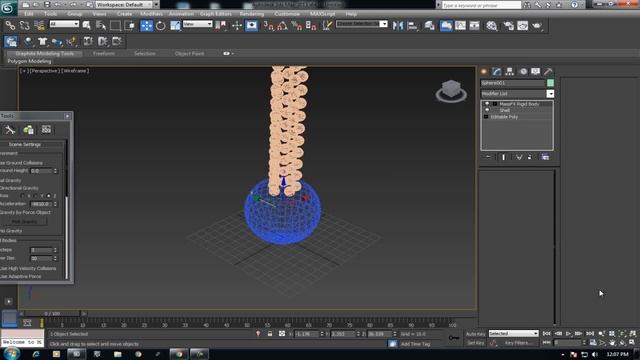Switch to the Utilities command panel tab
640x360 pixels.
(x=548, y=72)
